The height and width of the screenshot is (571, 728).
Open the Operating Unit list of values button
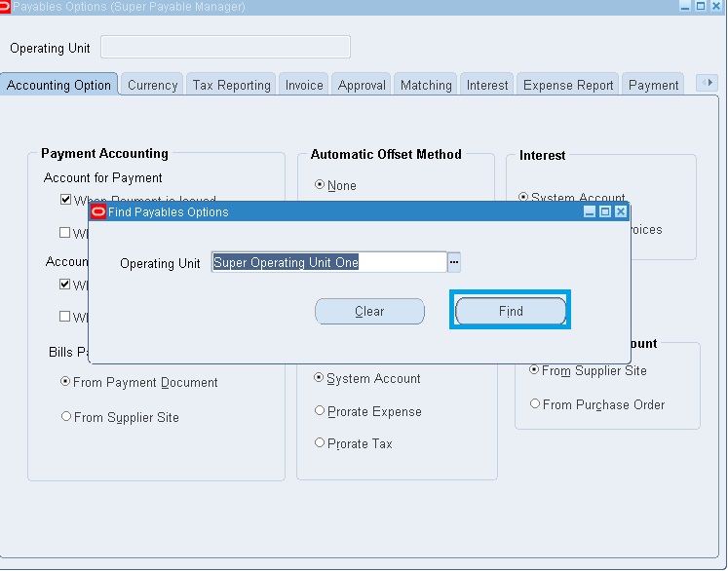(453, 262)
